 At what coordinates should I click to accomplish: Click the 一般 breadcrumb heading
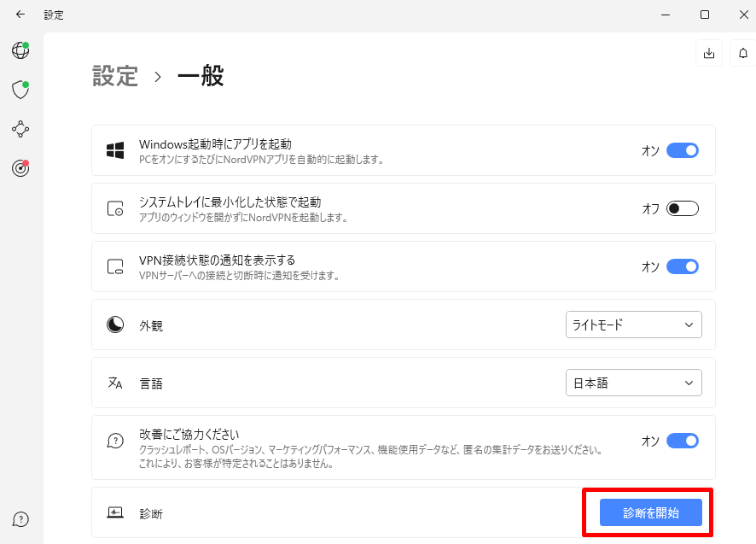click(x=201, y=76)
